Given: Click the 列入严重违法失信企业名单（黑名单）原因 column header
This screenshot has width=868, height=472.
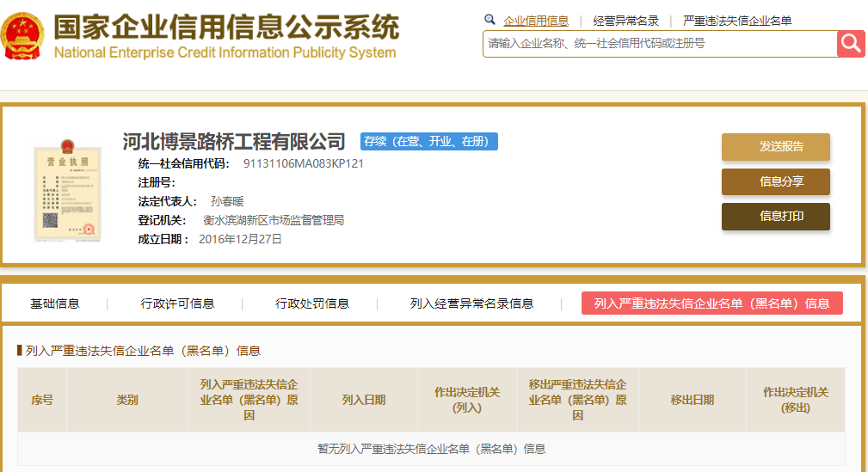Looking at the screenshot, I should (x=249, y=400).
